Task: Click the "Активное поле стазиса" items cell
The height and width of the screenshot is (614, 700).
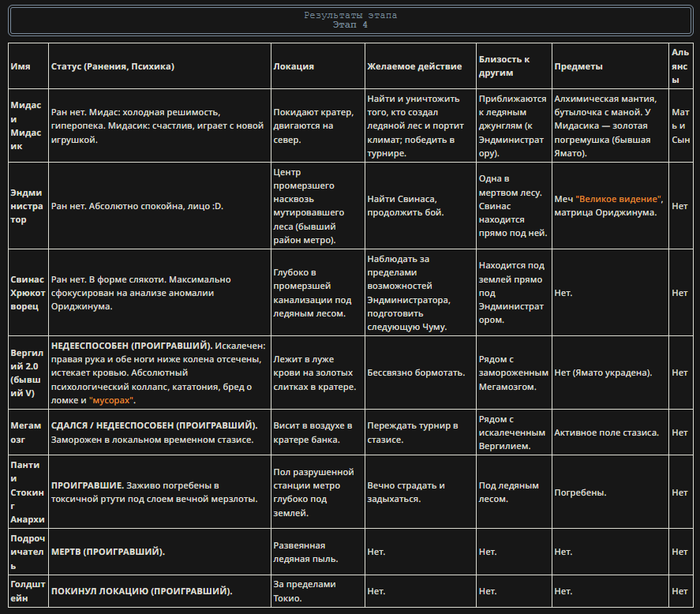Action: click(x=606, y=432)
